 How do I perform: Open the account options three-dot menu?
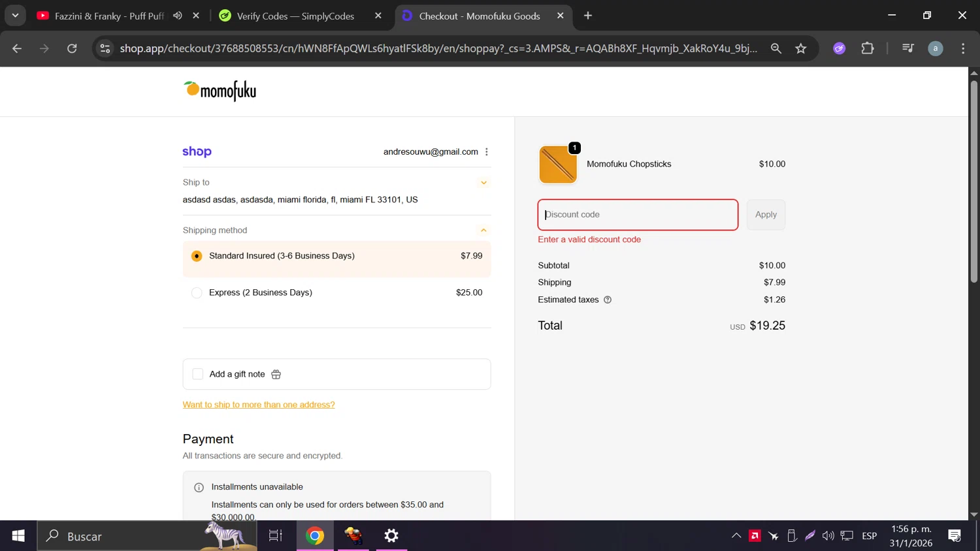coord(486,151)
